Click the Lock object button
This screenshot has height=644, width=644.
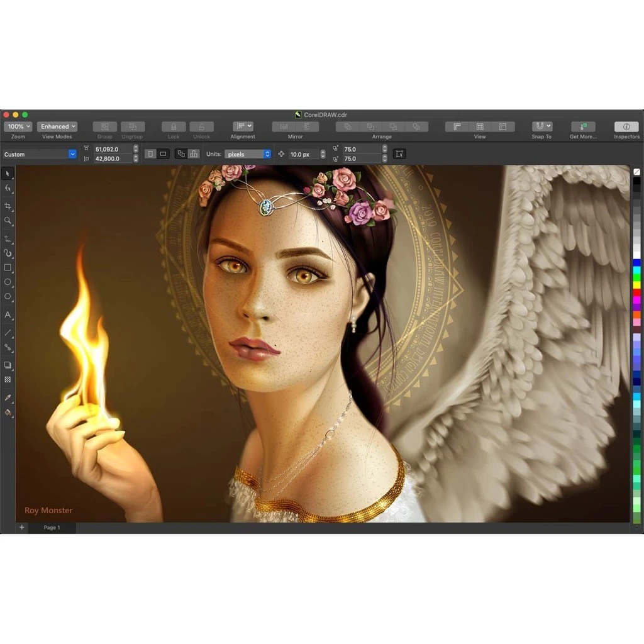(174, 126)
